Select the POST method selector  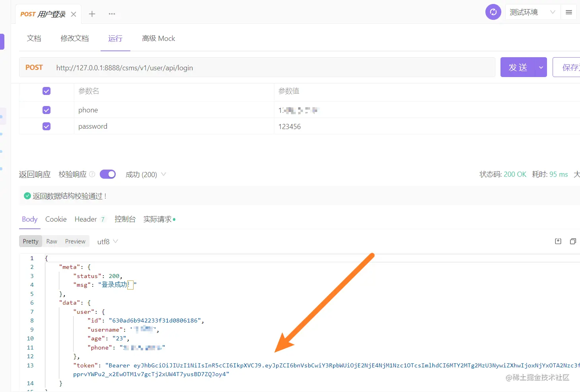[x=34, y=68]
